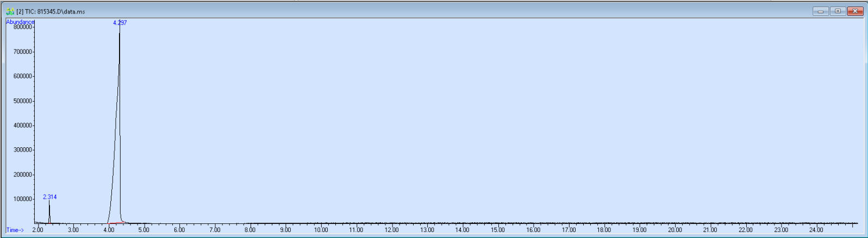This screenshot has width=868, height=238.
Task: Click the 19.00 time axis label
Action: [x=640, y=230]
